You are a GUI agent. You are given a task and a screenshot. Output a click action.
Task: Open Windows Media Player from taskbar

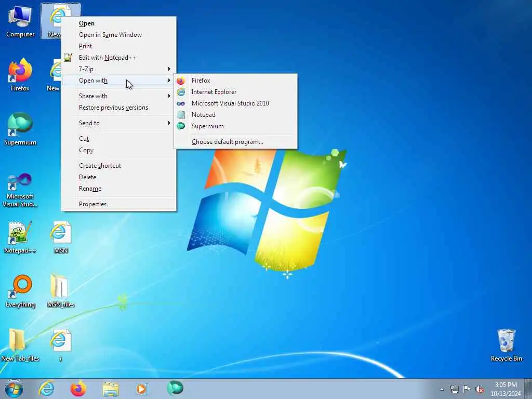click(x=142, y=389)
